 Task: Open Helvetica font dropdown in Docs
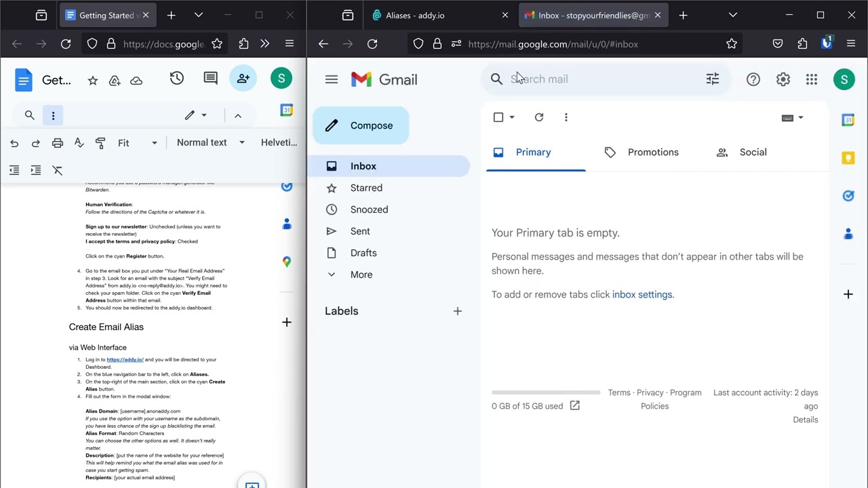coord(279,143)
